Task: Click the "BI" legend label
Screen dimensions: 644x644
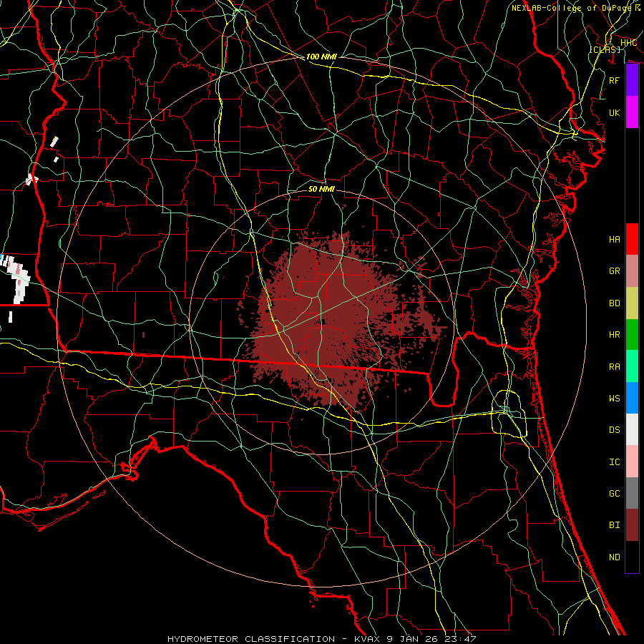Action: (x=615, y=525)
